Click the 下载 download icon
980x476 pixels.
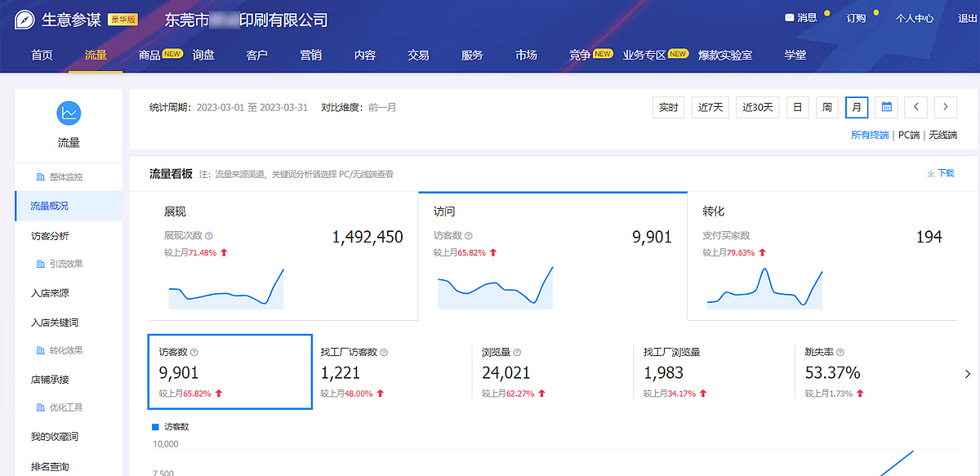click(931, 173)
